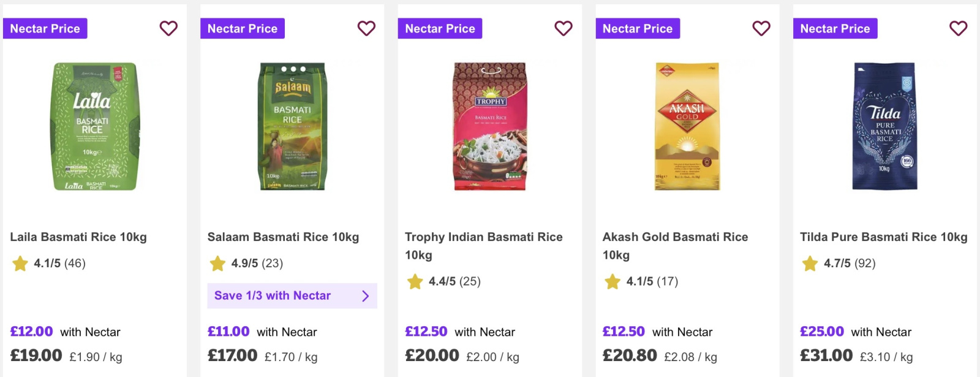Click the Save 1/3 with Nectar banner
This screenshot has width=980, height=377.
(x=292, y=295)
